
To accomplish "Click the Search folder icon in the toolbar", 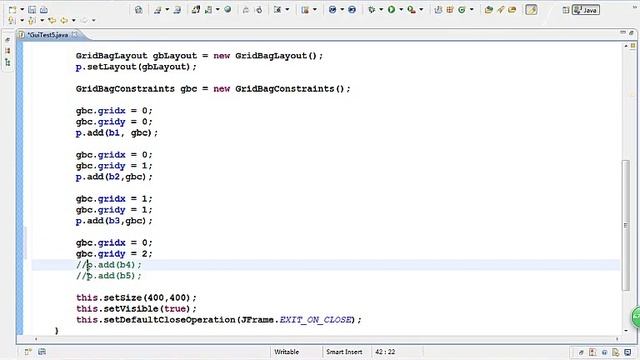I will [512, 9].
